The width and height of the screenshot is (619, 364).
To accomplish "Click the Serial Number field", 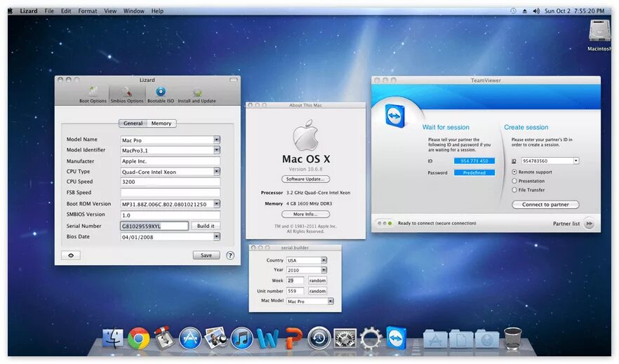I will pyautogui.click(x=154, y=226).
